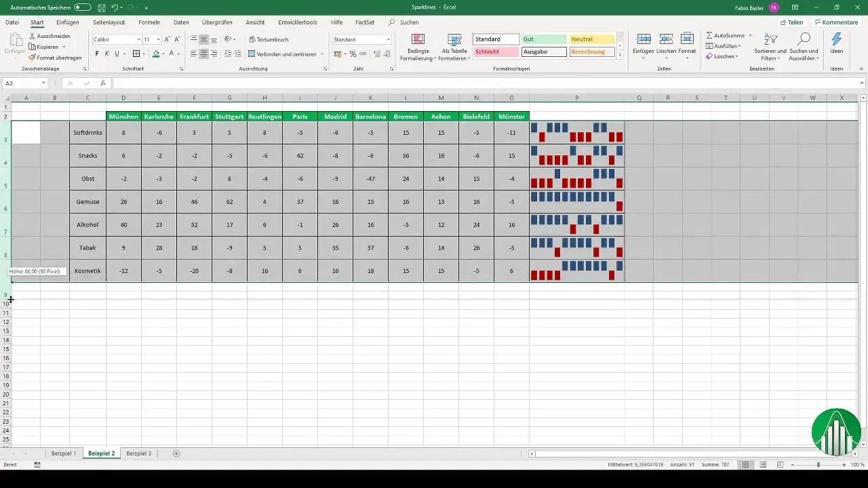Remove a decimal place
Screen dimensions: 868x488
[x=387, y=54]
